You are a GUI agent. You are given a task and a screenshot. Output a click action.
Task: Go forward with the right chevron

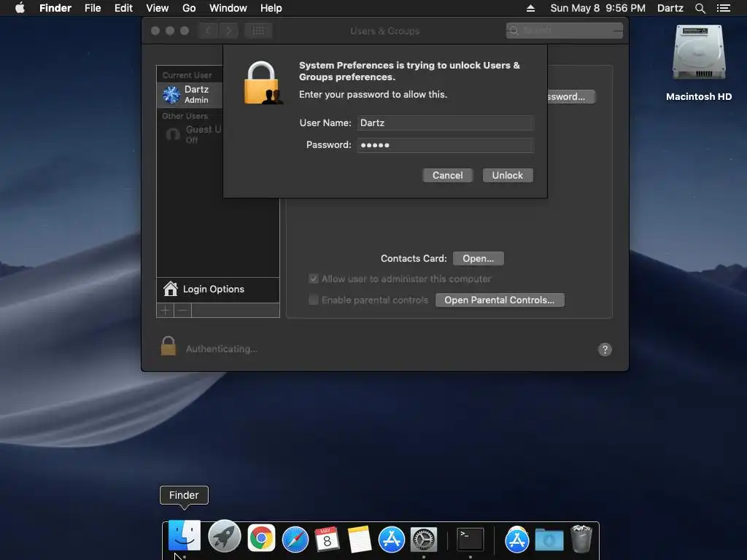point(228,31)
